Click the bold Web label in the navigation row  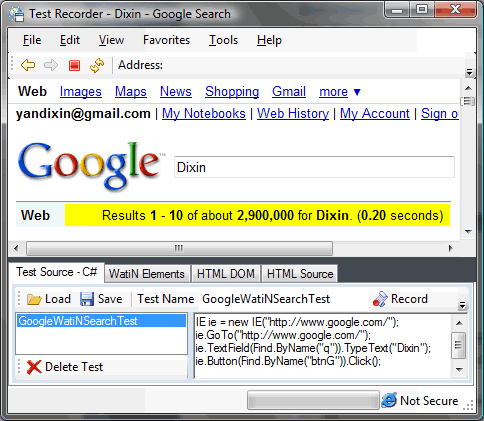pos(32,91)
